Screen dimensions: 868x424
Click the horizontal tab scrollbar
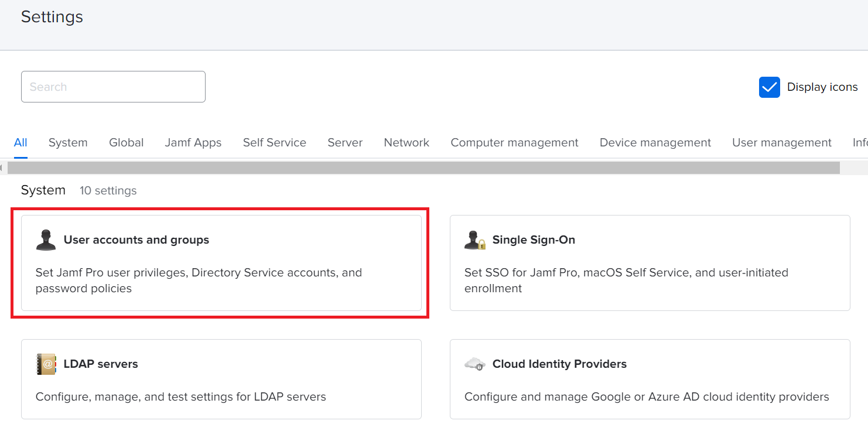tap(423, 168)
